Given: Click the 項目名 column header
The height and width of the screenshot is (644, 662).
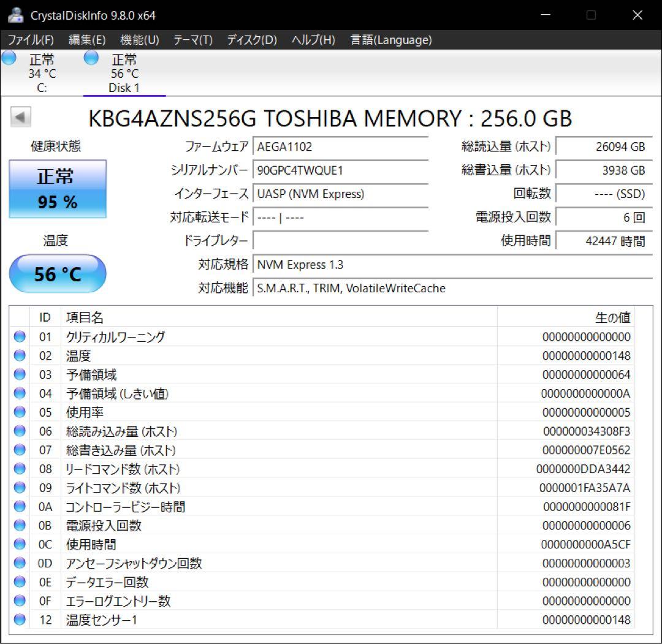Looking at the screenshot, I should point(279,317).
